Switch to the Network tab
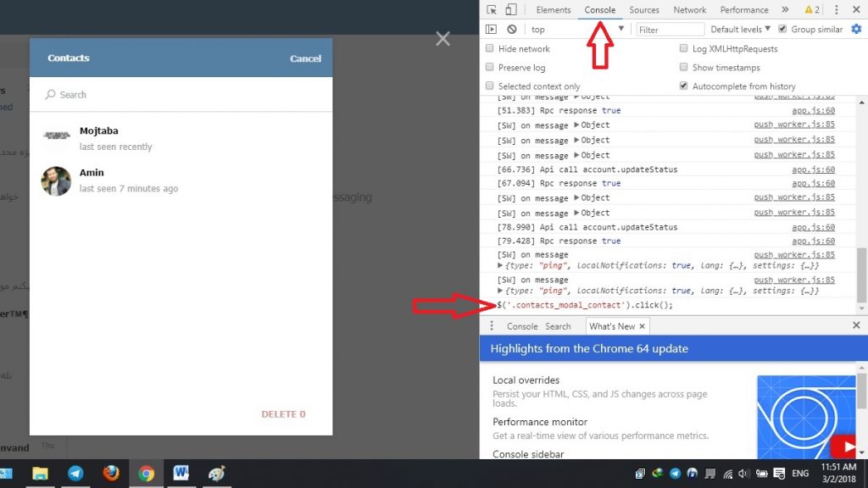The height and width of the screenshot is (488, 868). point(689,10)
